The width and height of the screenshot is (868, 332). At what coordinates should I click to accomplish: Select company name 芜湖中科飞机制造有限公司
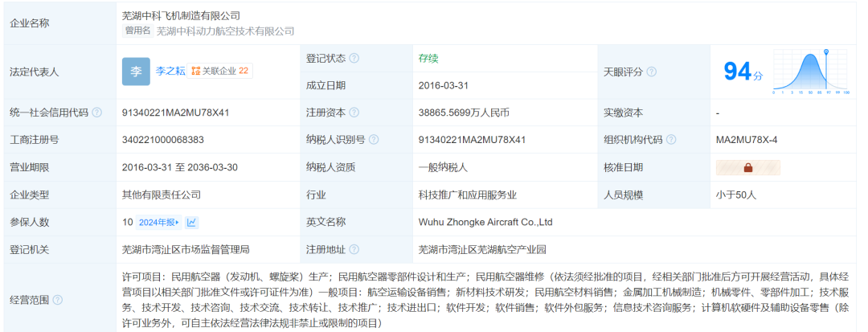[181, 15]
